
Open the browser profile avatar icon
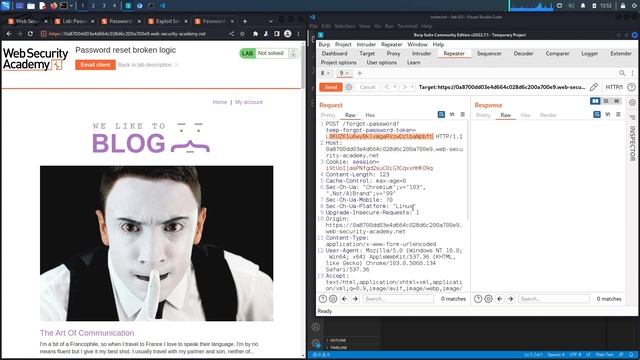[x=287, y=34]
